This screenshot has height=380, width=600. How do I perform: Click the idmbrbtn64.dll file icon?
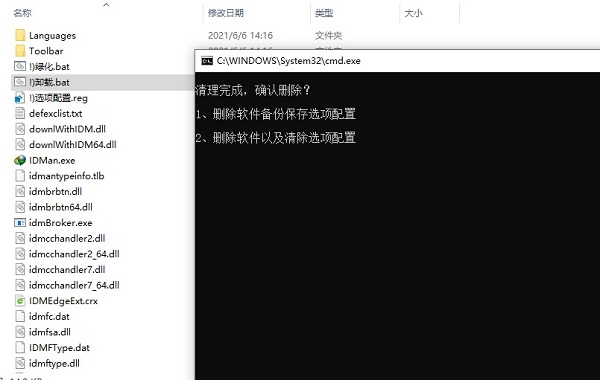20,207
